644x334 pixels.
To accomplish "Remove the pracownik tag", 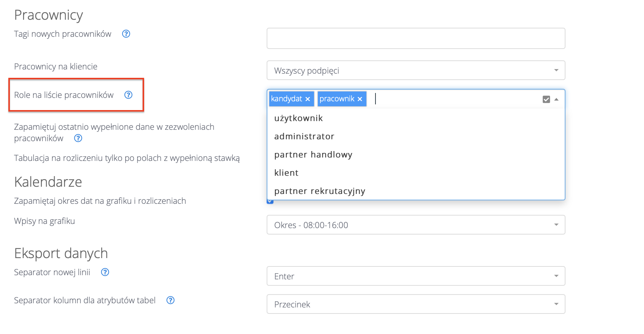I will [360, 99].
